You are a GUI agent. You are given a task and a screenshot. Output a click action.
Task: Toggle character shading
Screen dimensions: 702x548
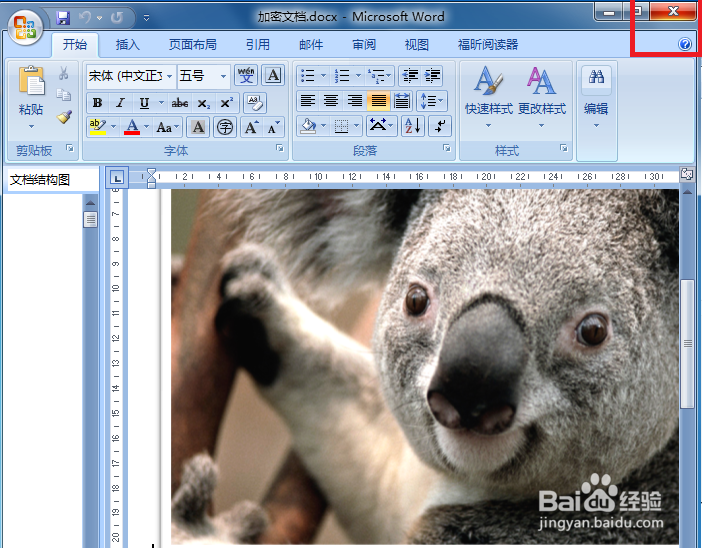point(198,128)
